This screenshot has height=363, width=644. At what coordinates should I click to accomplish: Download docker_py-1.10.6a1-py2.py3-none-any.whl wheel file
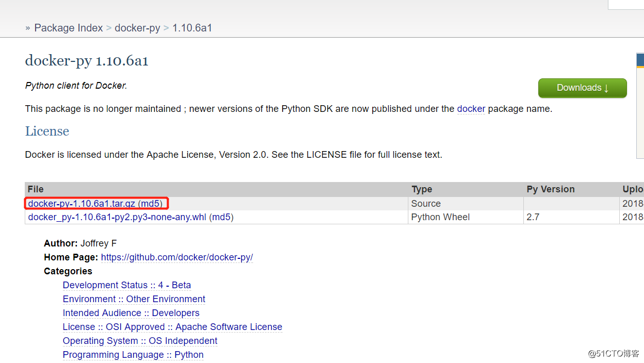117,217
